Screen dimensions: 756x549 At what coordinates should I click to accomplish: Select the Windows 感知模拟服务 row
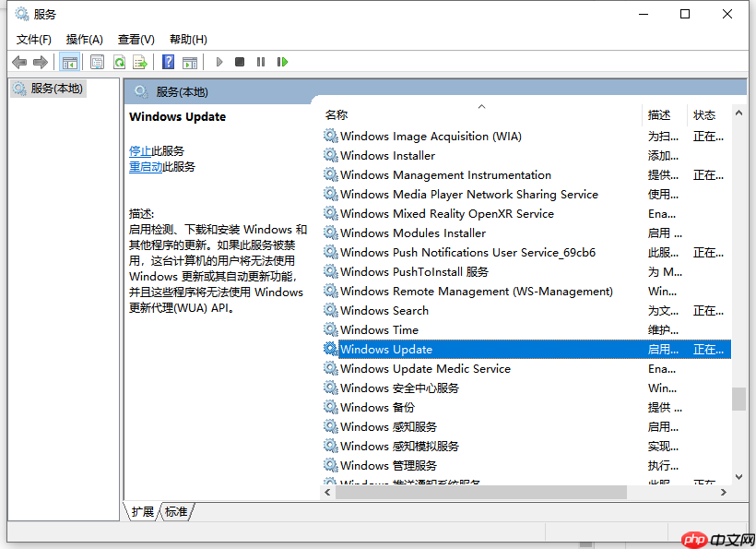point(526,447)
